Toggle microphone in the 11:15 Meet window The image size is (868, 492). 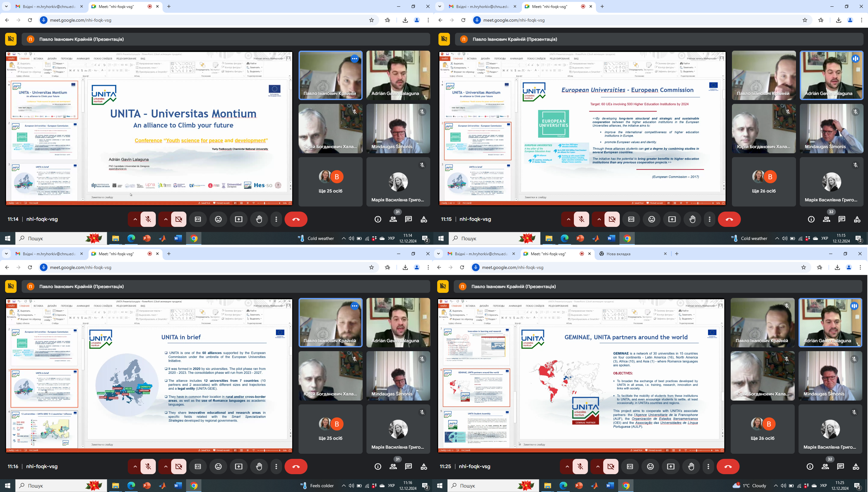point(582,219)
